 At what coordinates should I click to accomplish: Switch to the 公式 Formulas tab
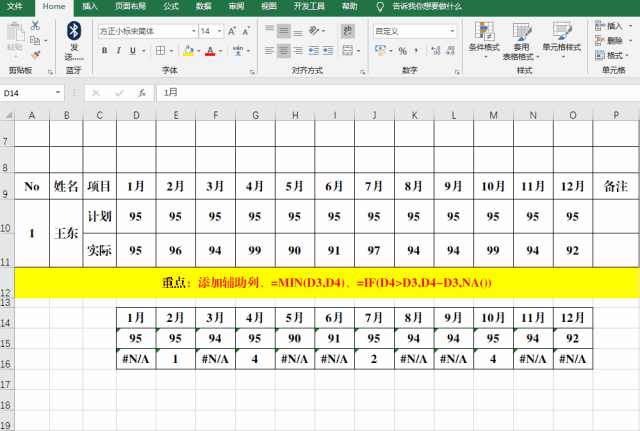[171, 7]
